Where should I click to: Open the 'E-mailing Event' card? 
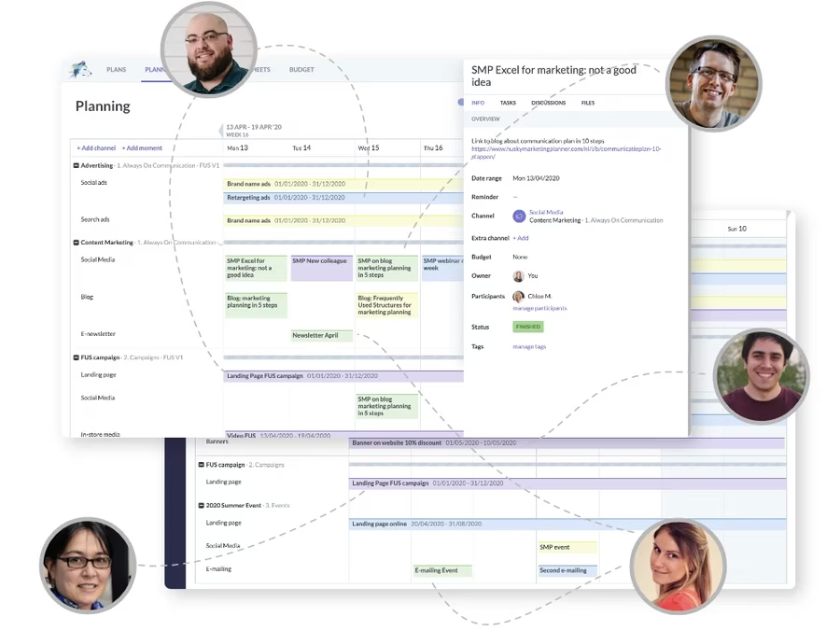pos(442,571)
